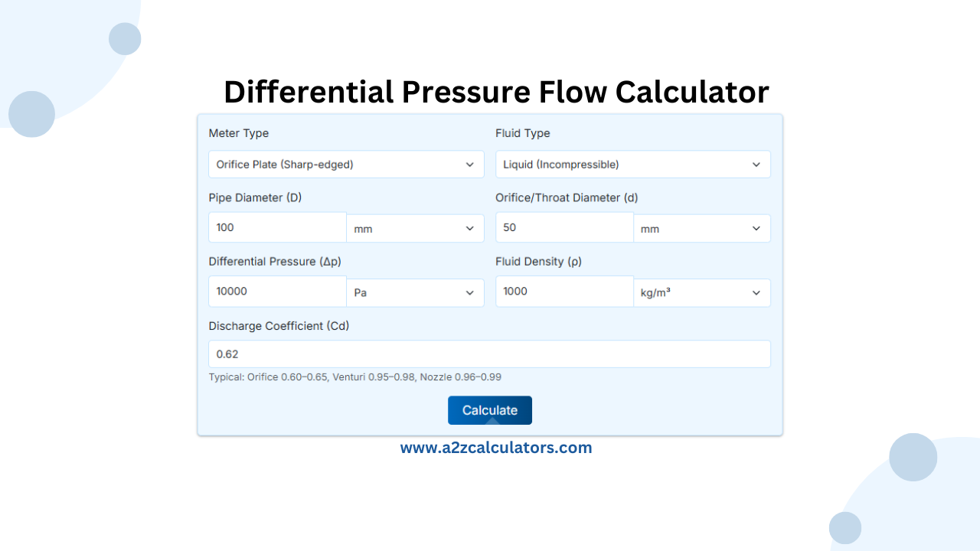Open the Pipe Diameter unit dropdown showing mm
980x551 pixels.
coord(415,227)
